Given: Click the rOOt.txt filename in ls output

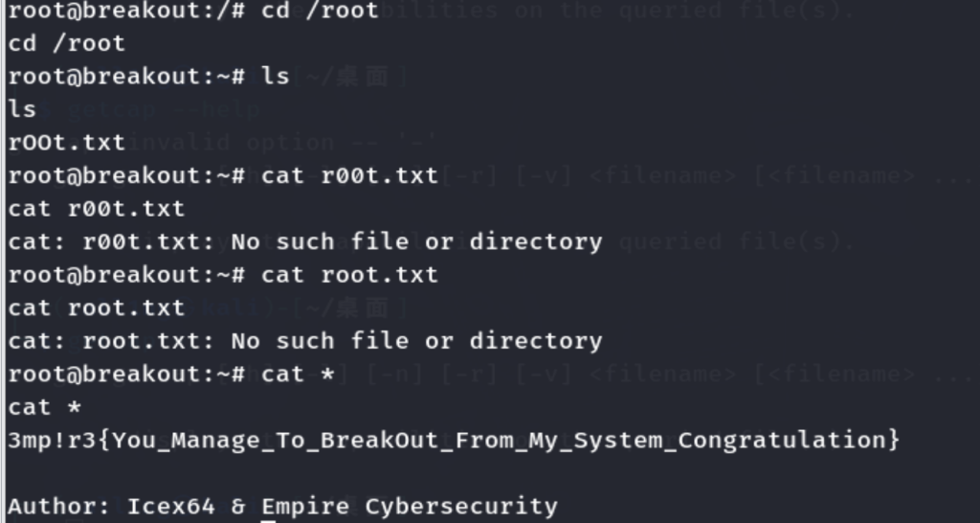Looking at the screenshot, I should pos(66,143).
